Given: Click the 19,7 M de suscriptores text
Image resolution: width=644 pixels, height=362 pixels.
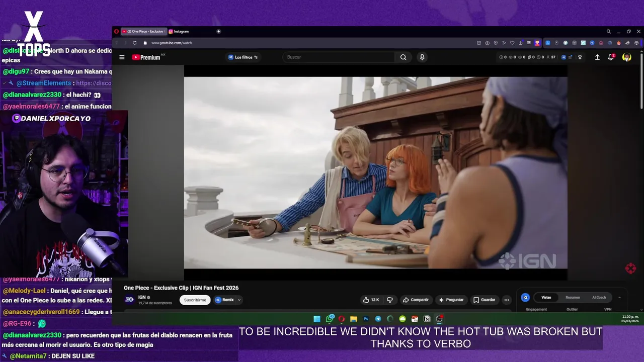Looking at the screenshot, I should (x=155, y=303).
